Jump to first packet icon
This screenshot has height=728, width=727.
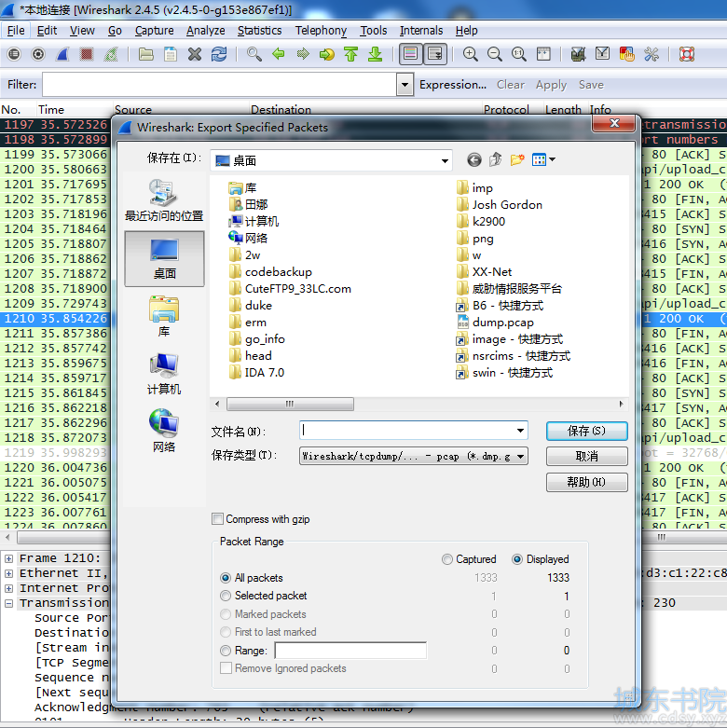(351, 54)
